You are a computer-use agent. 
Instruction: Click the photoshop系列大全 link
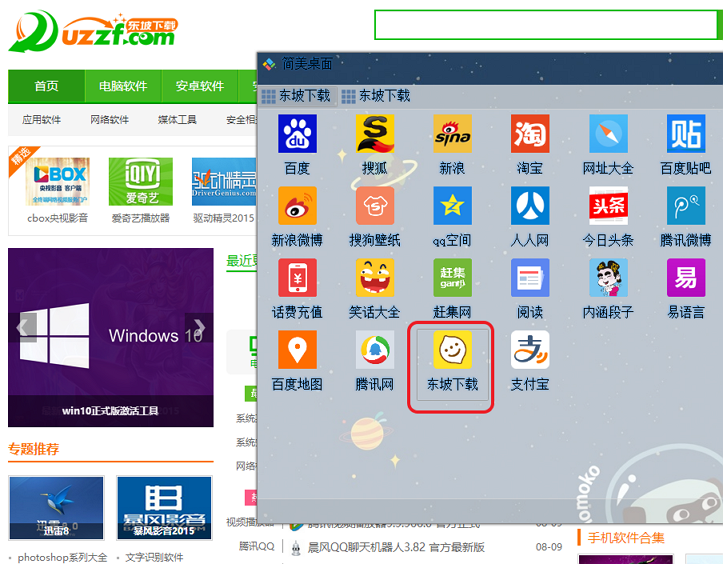(62, 558)
